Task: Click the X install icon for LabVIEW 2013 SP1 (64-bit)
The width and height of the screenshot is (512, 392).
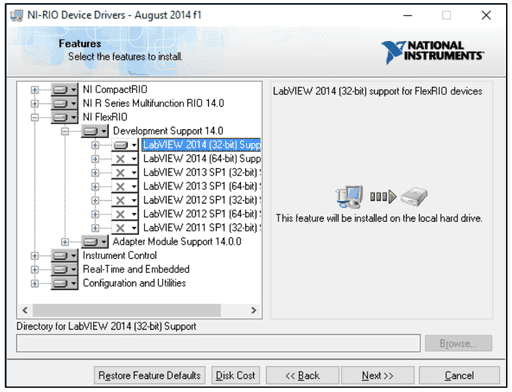Action: point(121,187)
